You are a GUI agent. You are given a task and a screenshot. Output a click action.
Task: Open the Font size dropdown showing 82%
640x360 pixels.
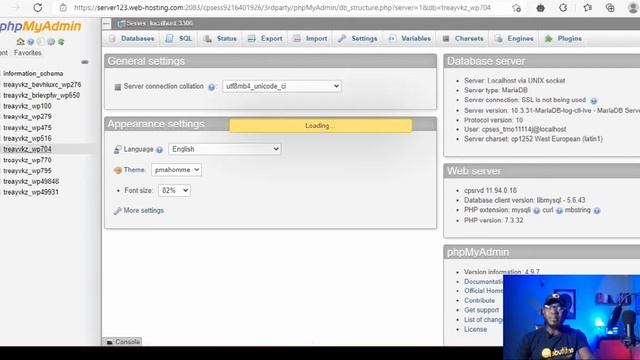point(174,190)
